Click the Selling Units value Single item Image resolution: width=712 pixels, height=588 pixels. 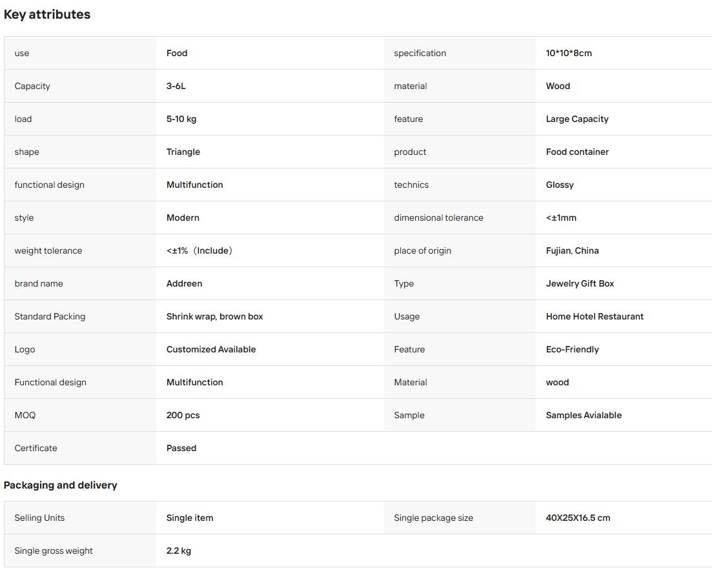tap(189, 518)
